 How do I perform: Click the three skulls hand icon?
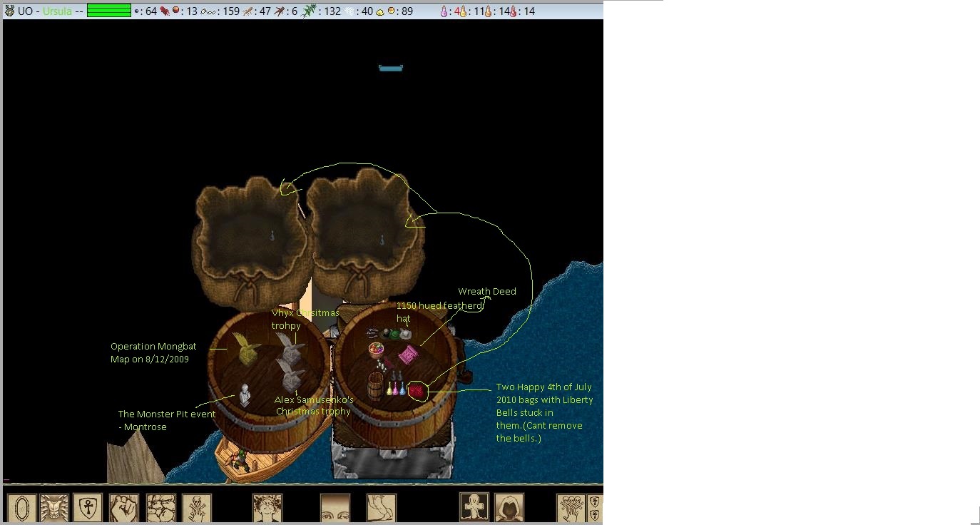point(571,508)
